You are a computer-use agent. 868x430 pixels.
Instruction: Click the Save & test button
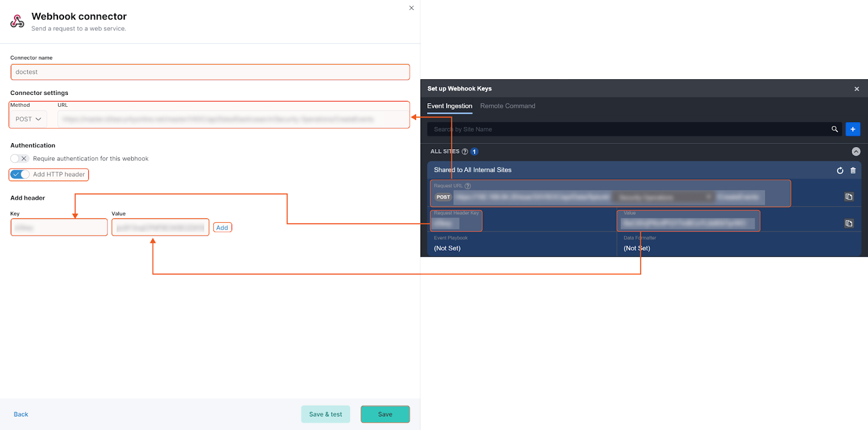[325, 414]
